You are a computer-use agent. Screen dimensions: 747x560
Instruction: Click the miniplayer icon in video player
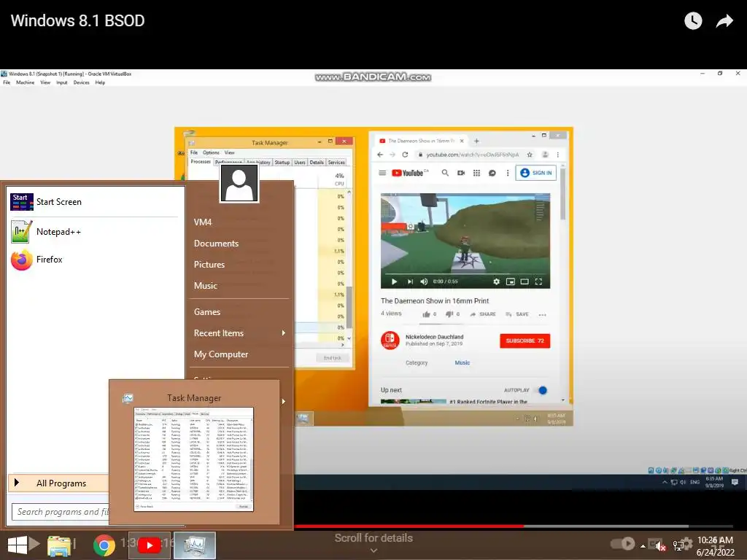[510, 281]
